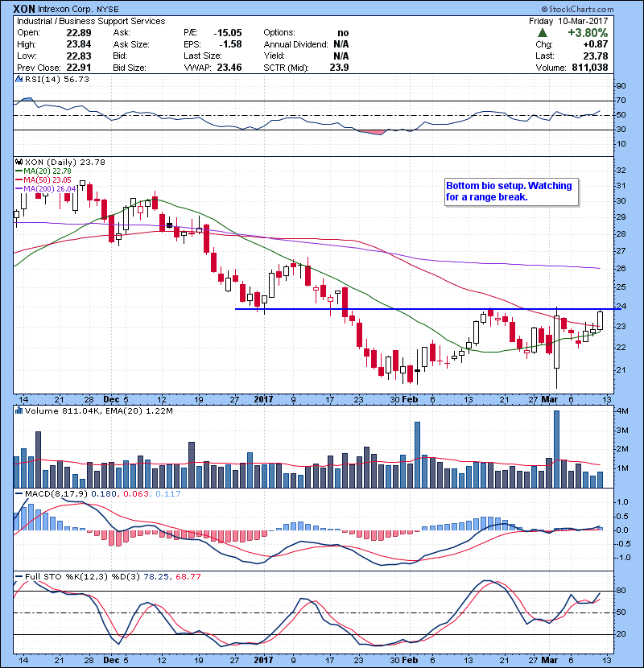
Task: Click the date Friday 10-Mar-2017
Action: tap(568, 21)
